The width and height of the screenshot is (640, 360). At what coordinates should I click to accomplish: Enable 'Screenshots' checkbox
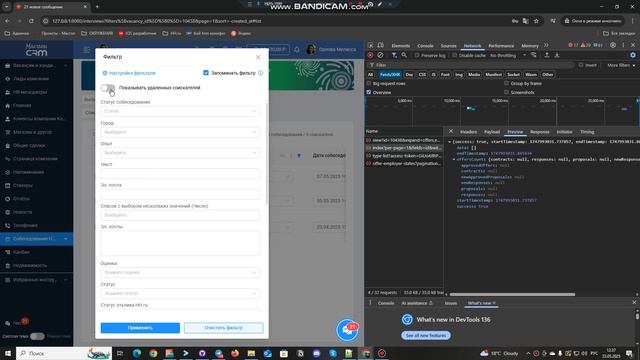507,92
